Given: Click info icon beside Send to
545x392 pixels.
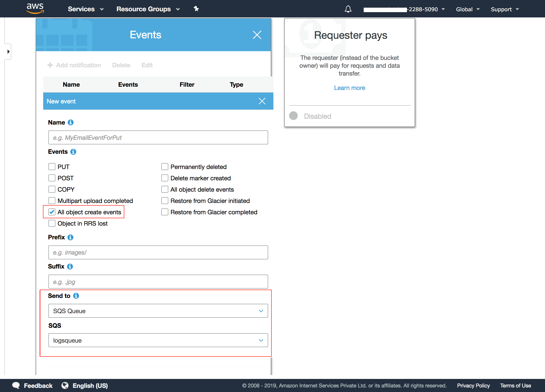Looking at the screenshot, I should (x=76, y=296).
